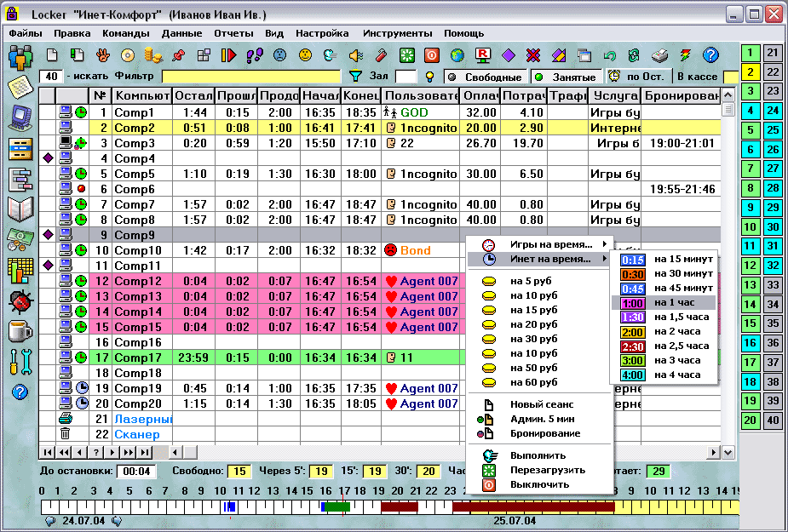Image resolution: width=788 pixels, height=532 pixels.
Task: Click the funnel filter icon
Action: pyautogui.click(x=356, y=77)
